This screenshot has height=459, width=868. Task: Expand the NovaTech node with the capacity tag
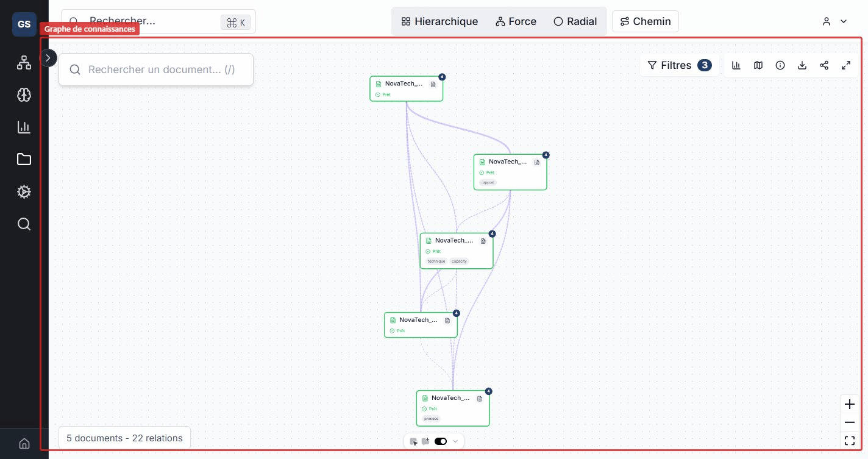[x=492, y=233]
